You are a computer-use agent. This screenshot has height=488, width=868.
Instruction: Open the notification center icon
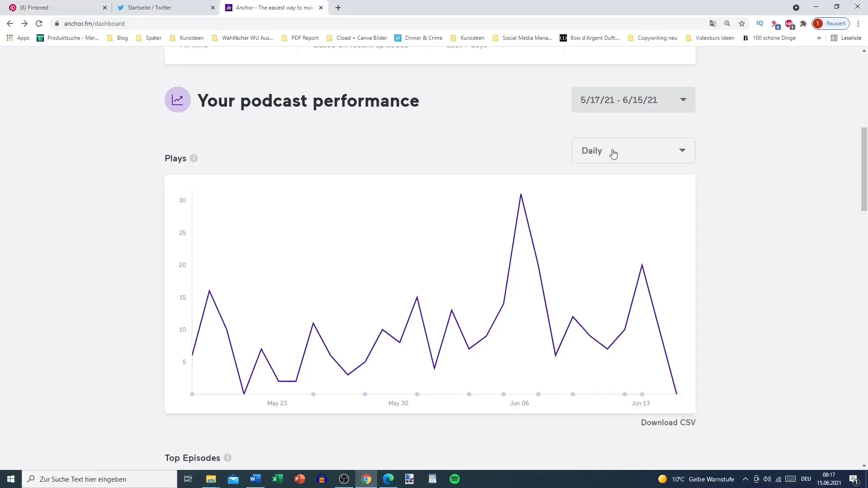pyautogui.click(x=854, y=479)
